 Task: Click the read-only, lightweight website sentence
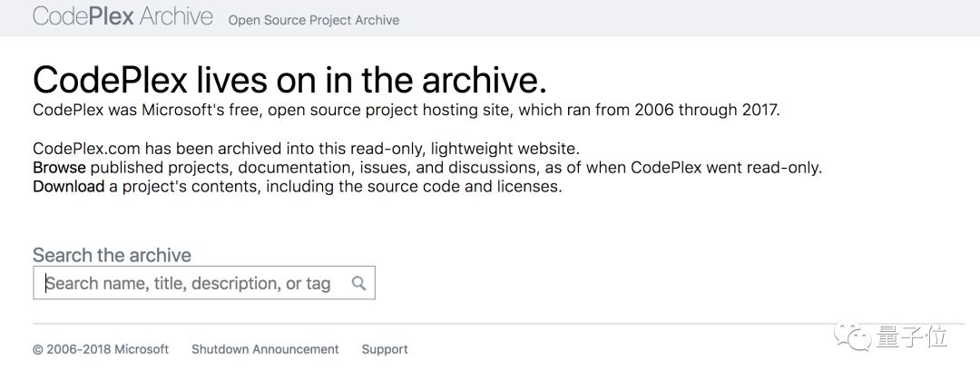point(305,149)
